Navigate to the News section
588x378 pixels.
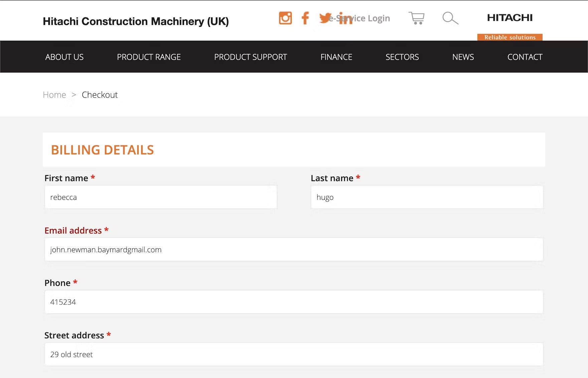[x=463, y=57]
